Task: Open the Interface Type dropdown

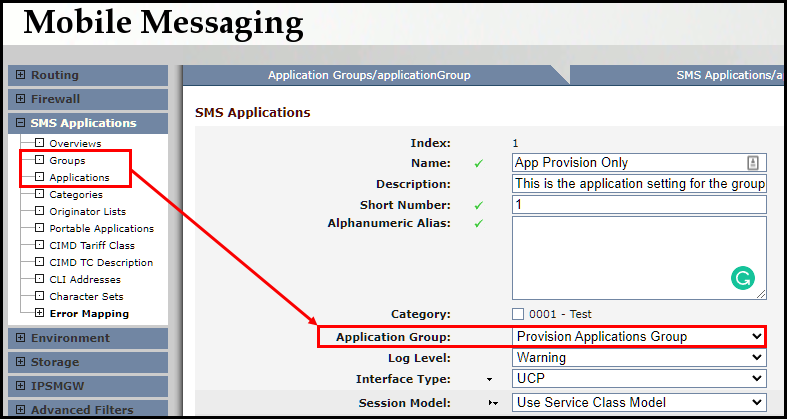Action: [x=639, y=379]
